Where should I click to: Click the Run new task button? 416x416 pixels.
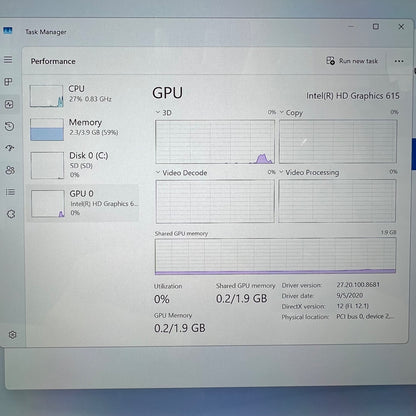pos(352,61)
